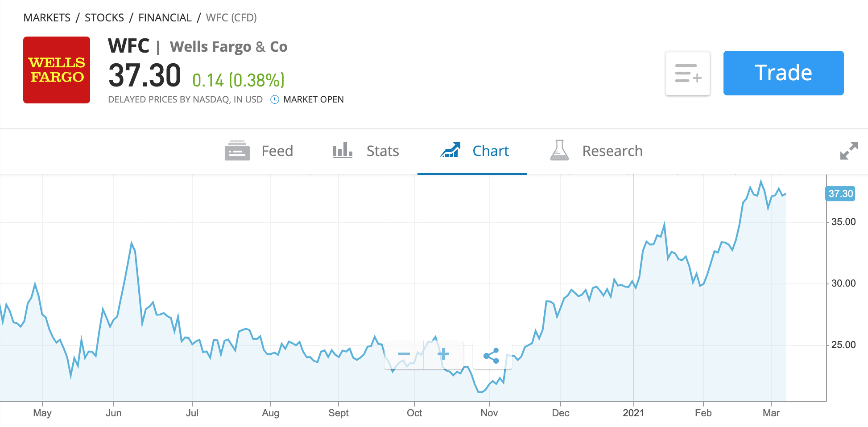Screen dimensions: 868x427
Task: Open the Research tab
Action: [x=596, y=151]
